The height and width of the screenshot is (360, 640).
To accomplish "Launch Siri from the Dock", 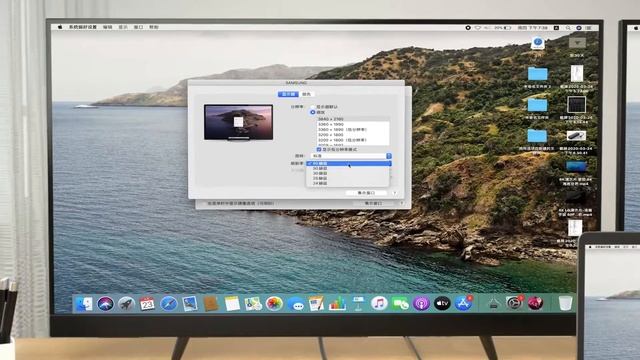I will tap(105, 304).
